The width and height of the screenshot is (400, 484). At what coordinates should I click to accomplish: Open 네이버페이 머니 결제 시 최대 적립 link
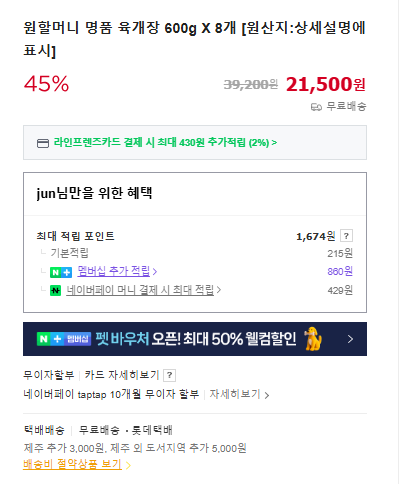140,290
